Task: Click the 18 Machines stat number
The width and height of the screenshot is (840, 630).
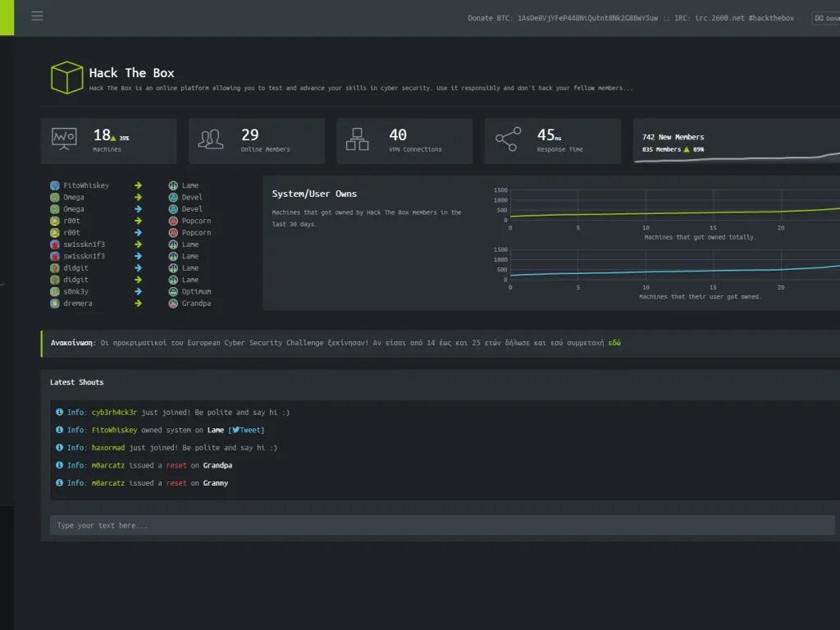Action: tap(102, 135)
